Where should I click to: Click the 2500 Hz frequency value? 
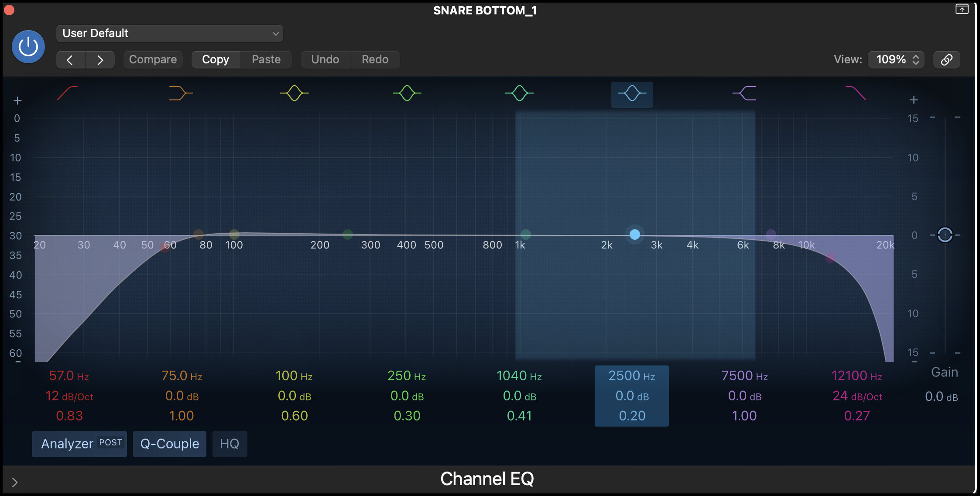click(632, 376)
